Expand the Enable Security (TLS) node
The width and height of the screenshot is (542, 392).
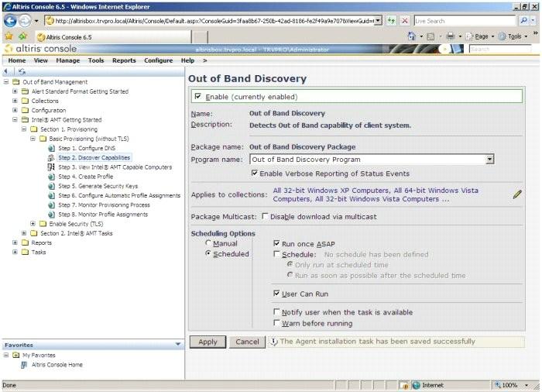[x=33, y=224]
